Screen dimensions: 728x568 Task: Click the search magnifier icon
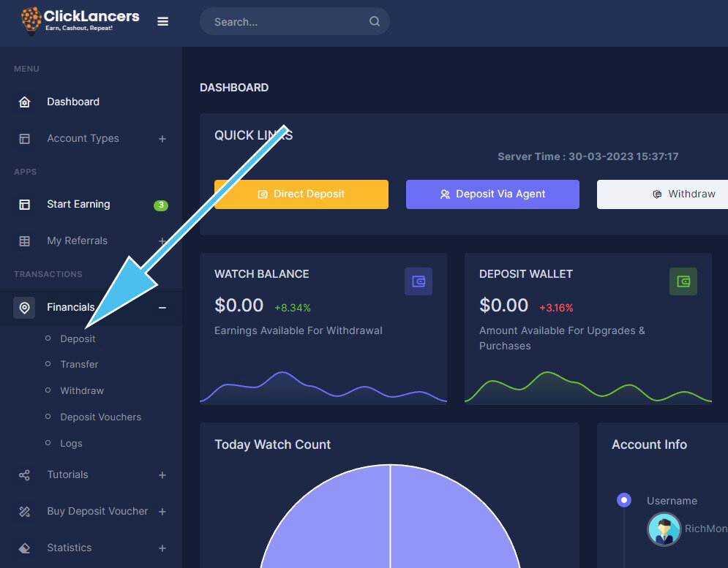(374, 21)
